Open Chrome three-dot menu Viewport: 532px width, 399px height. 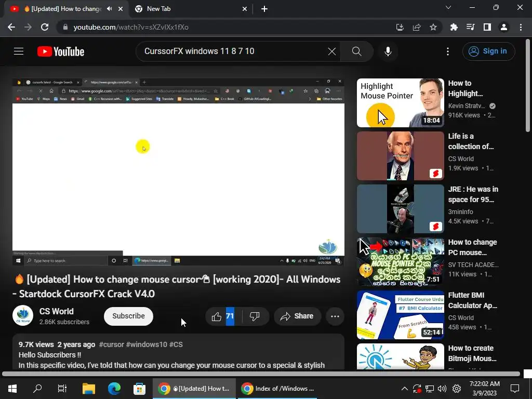[x=521, y=27]
